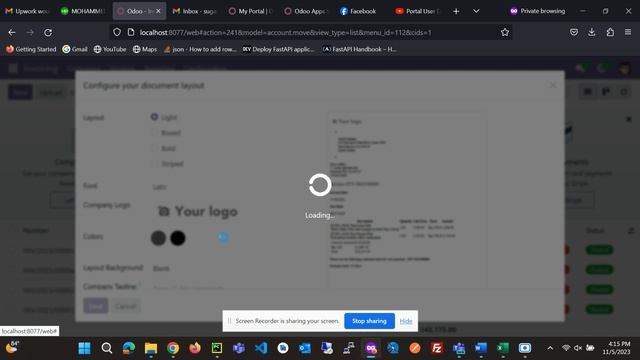Viewport: 640px width, 360px height.
Task: Open Visual Studio Code from taskbar
Action: point(261,348)
